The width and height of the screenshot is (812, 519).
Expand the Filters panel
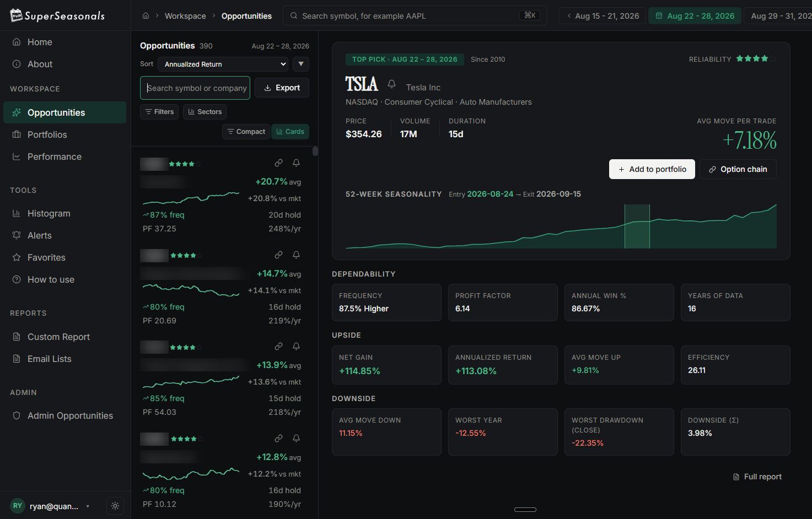[x=159, y=112]
